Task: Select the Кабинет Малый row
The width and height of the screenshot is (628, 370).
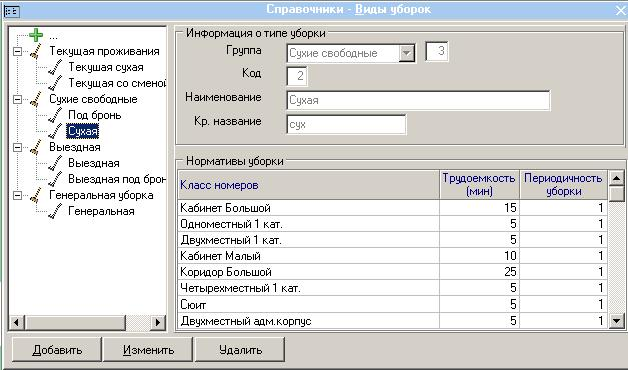Action: [392, 256]
